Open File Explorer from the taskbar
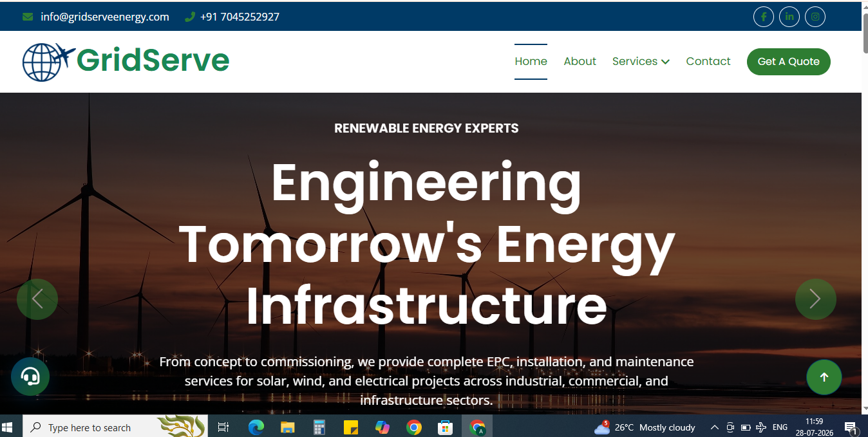This screenshot has height=437, width=868. (287, 427)
